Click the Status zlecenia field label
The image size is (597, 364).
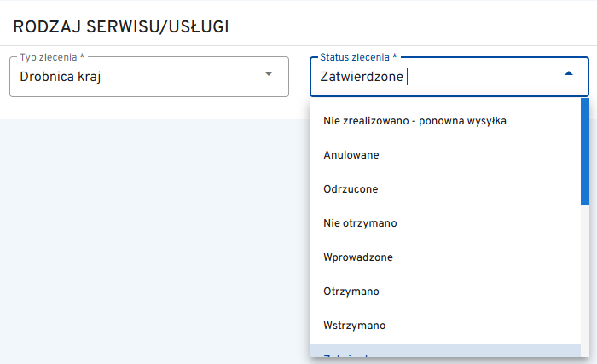(x=358, y=57)
